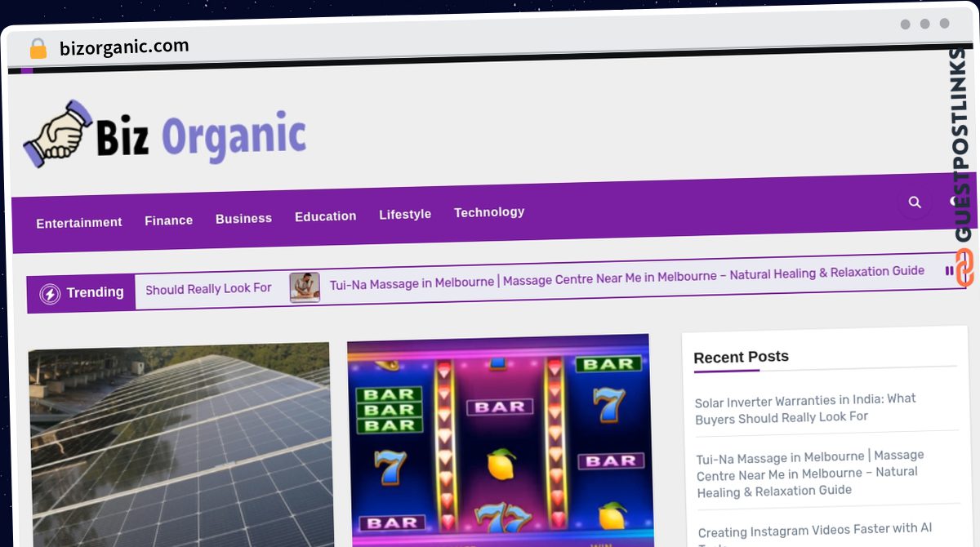Screen dimensions: 980x547
Task: Open the Entertainment menu item
Action: pyautogui.click(x=79, y=222)
